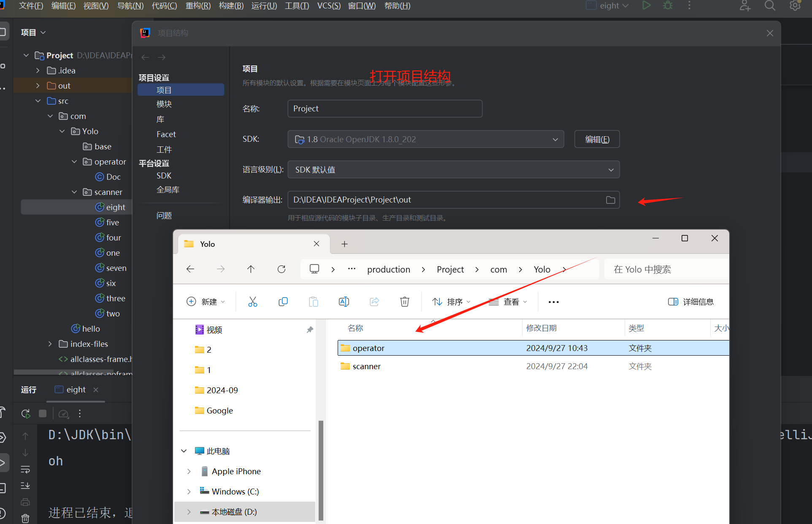This screenshot has width=812, height=524.
Task: Click the add-user collaboration icon
Action: 745,5
